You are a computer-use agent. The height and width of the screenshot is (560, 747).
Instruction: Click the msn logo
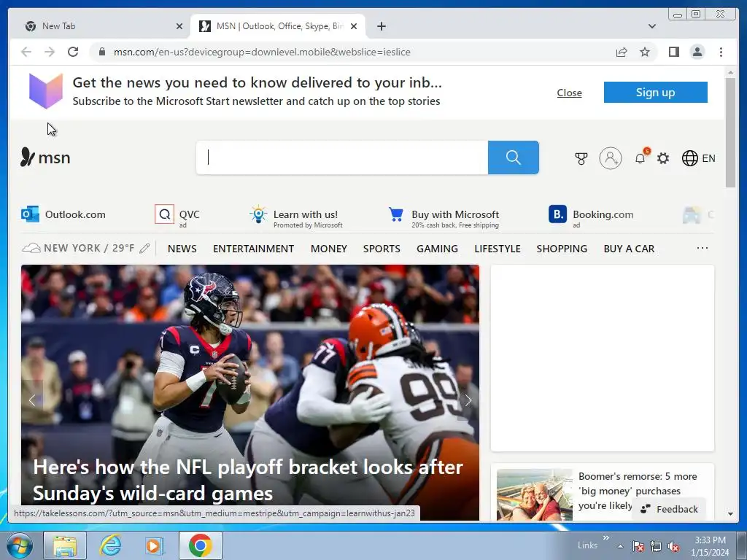(45, 157)
